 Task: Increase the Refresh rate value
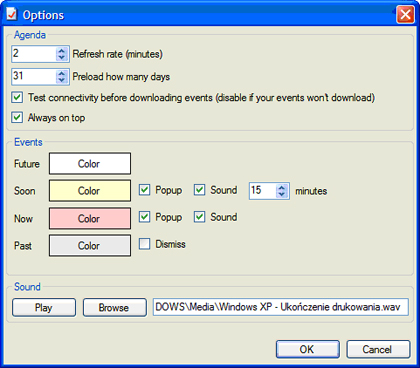point(62,50)
